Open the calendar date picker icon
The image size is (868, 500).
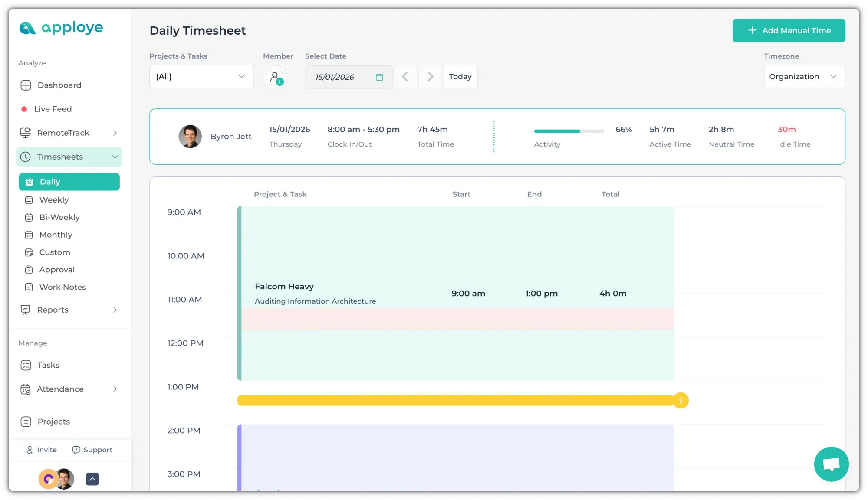click(379, 77)
